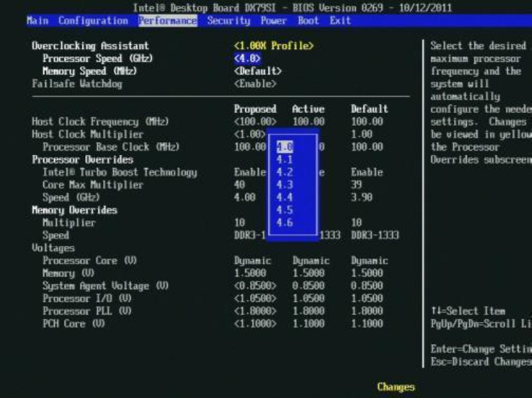The image size is (532, 398).
Task: Click the Active column header
Action: (x=308, y=109)
